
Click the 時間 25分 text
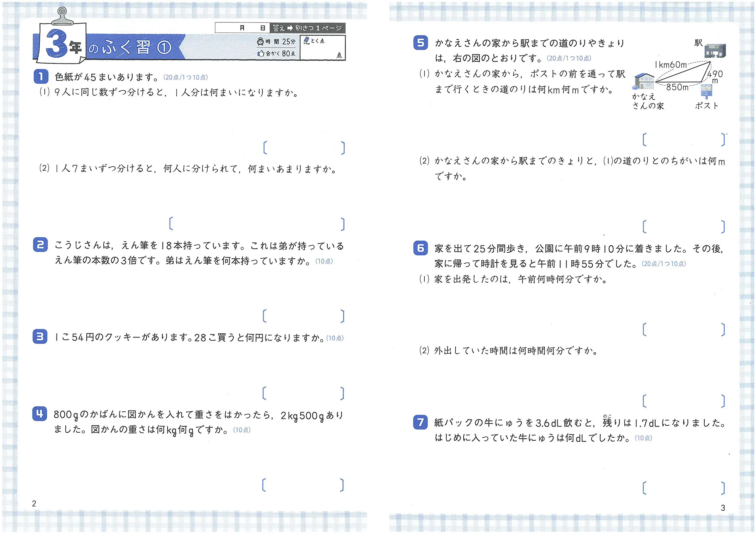[x=280, y=42]
